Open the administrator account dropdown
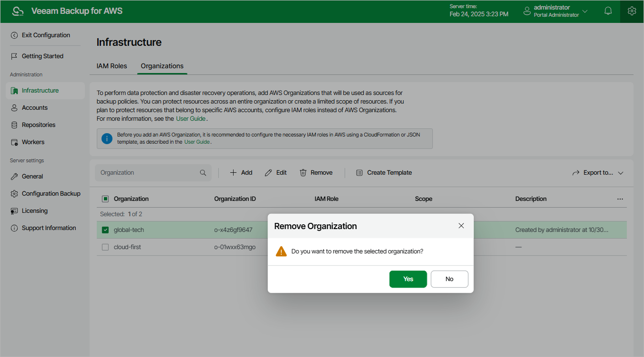The image size is (644, 357). tap(585, 11)
